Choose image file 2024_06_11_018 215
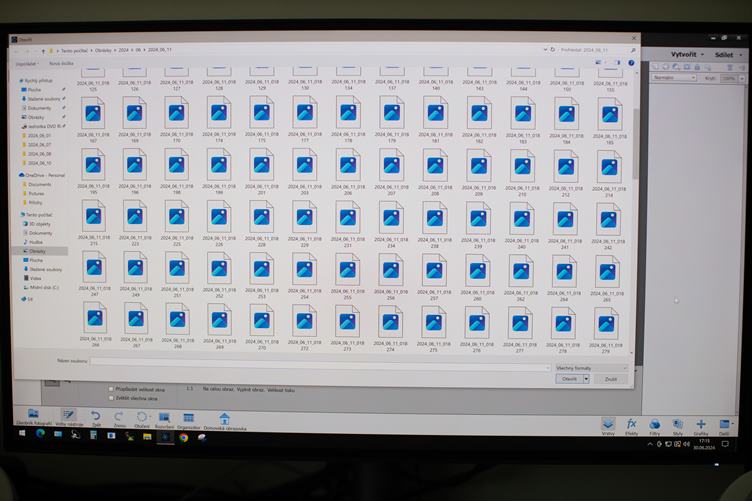Viewport: 752px width, 501px height. click(94, 223)
